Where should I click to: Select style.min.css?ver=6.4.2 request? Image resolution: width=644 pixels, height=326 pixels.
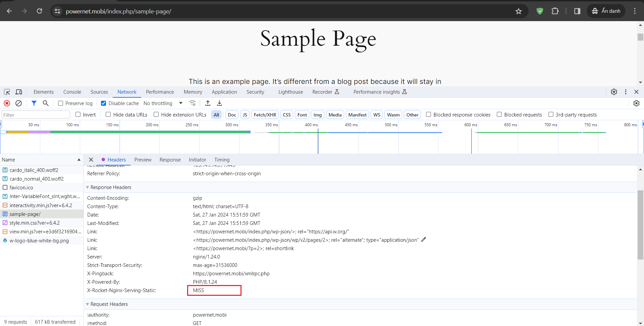42,223
